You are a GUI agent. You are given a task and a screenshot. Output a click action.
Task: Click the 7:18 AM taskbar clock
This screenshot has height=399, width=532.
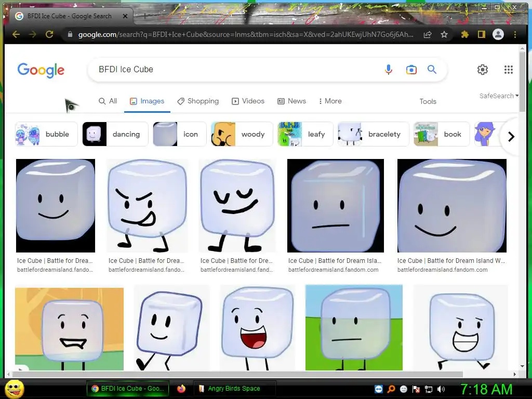pos(486,389)
